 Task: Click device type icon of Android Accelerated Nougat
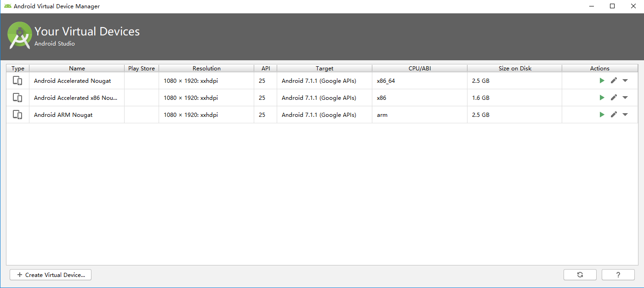[17, 81]
